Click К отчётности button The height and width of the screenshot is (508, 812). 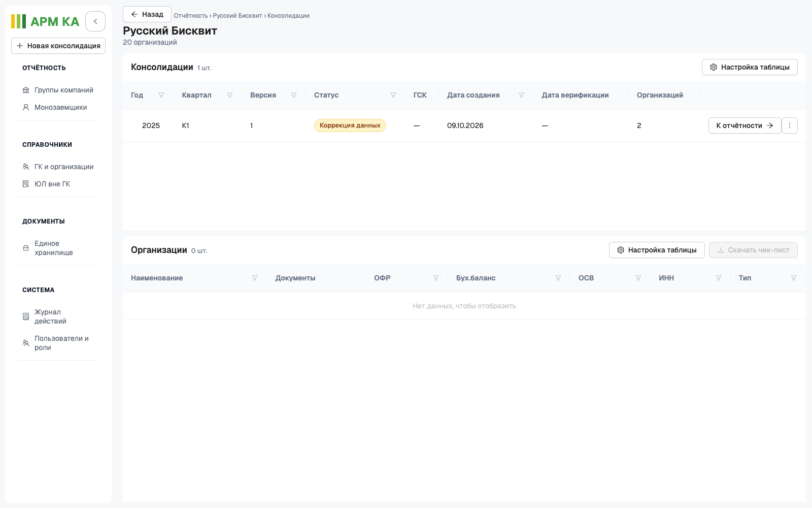(745, 125)
